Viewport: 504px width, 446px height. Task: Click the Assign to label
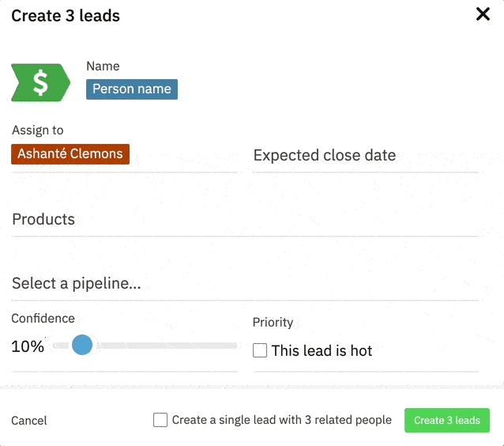tap(38, 130)
